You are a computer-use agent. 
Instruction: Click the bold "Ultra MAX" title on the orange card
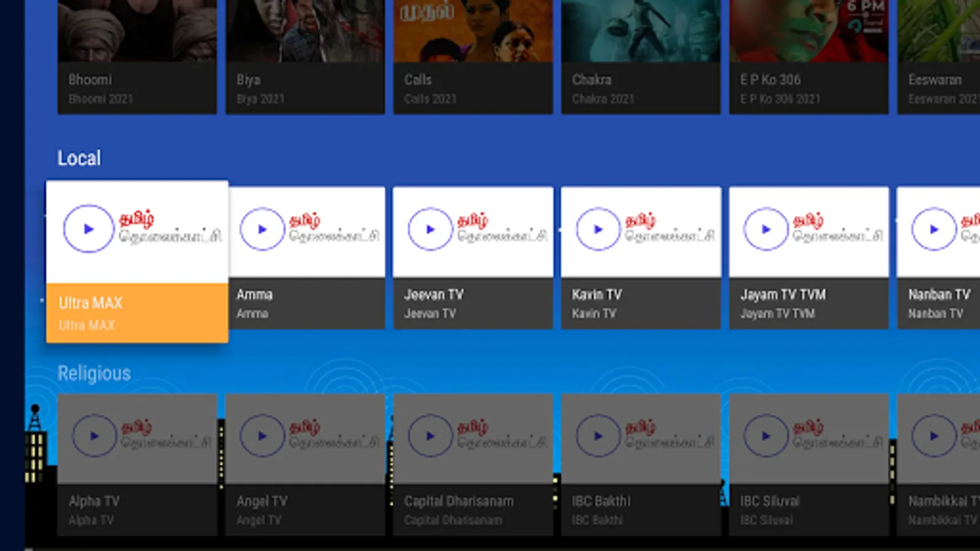(91, 303)
